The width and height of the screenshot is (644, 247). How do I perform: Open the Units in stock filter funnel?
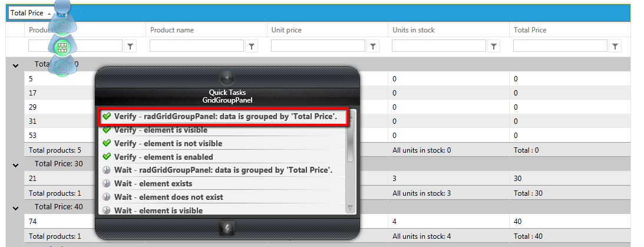click(x=494, y=46)
